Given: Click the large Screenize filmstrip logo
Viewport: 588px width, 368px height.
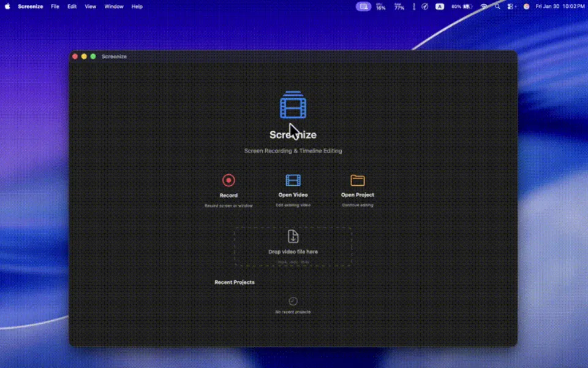Looking at the screenshot, I should click(x=293, y=105).
